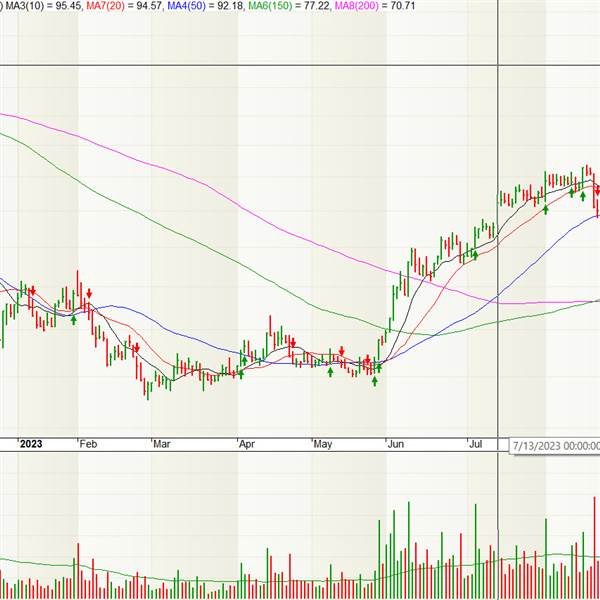
Task: Click the 7/13/2023 crosshair date readout
Action: [555, 446]
